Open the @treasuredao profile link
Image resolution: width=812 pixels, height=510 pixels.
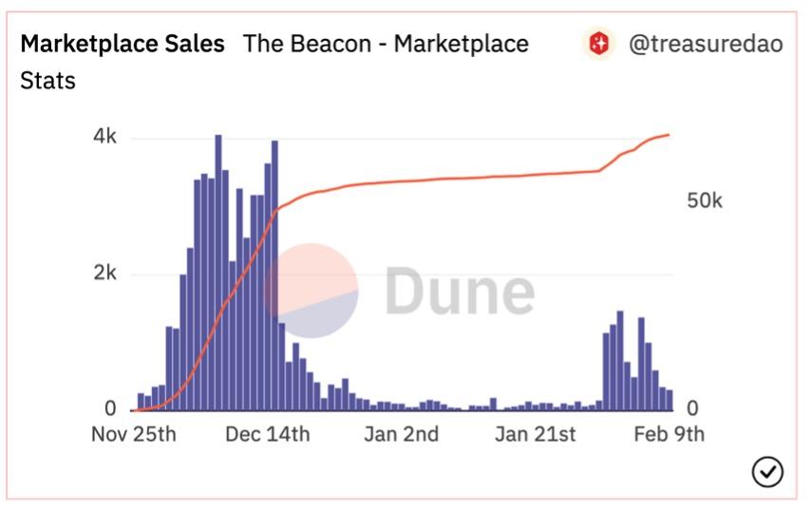tap(706, 44)
